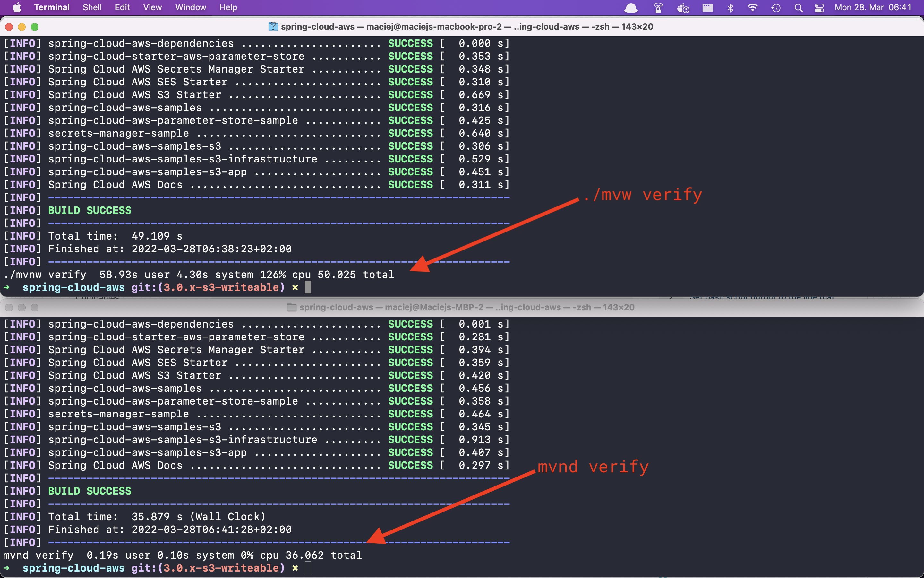
Task: Click the spring-cloud-aws-dependencies line with 0.001 s
Action: tap(257, 324)
